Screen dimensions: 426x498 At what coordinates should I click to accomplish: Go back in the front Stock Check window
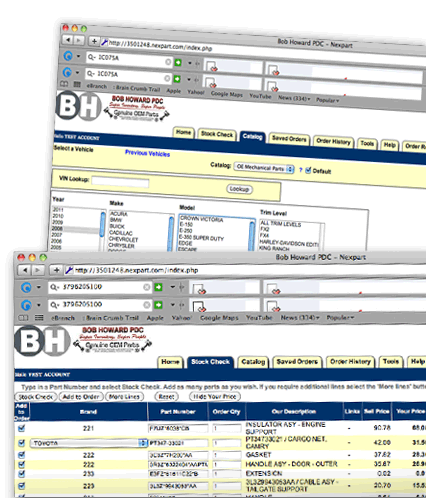25,270
